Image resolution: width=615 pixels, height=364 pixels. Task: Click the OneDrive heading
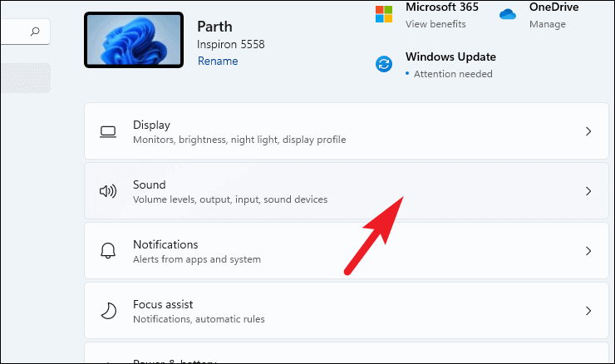(553, 7)
